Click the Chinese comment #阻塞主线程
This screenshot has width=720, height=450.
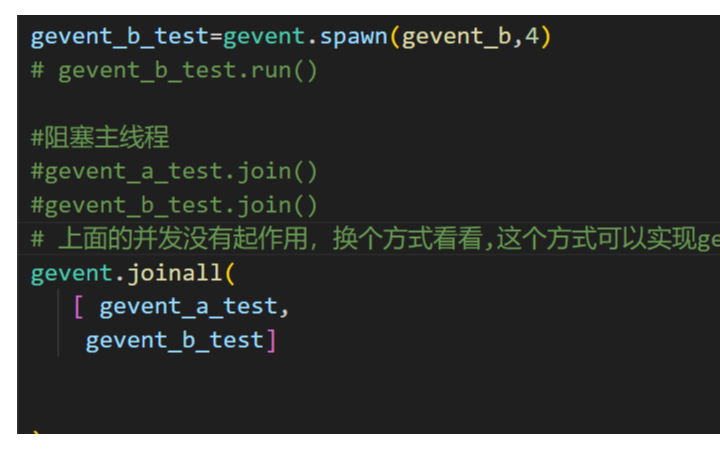pos(100,137)
